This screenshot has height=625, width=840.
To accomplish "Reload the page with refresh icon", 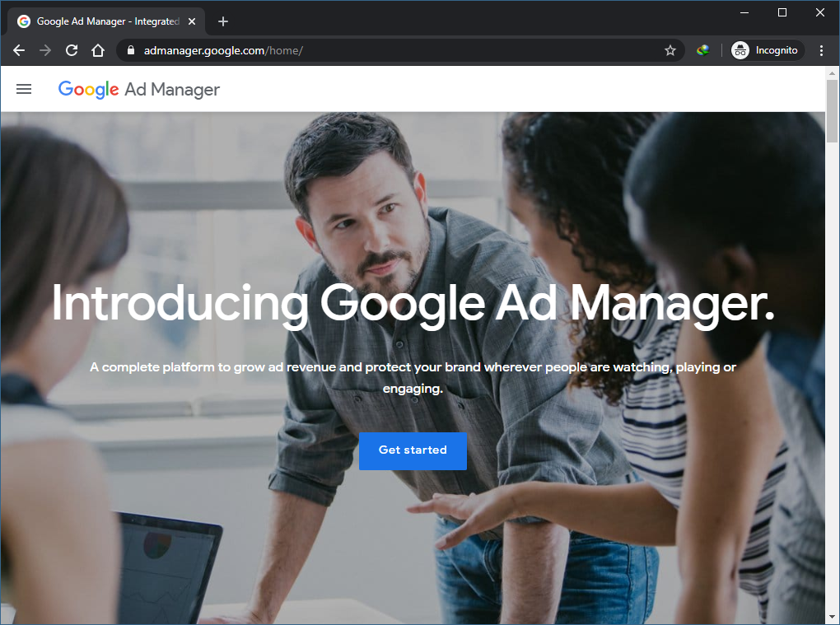I will click(x=72, y=50).
